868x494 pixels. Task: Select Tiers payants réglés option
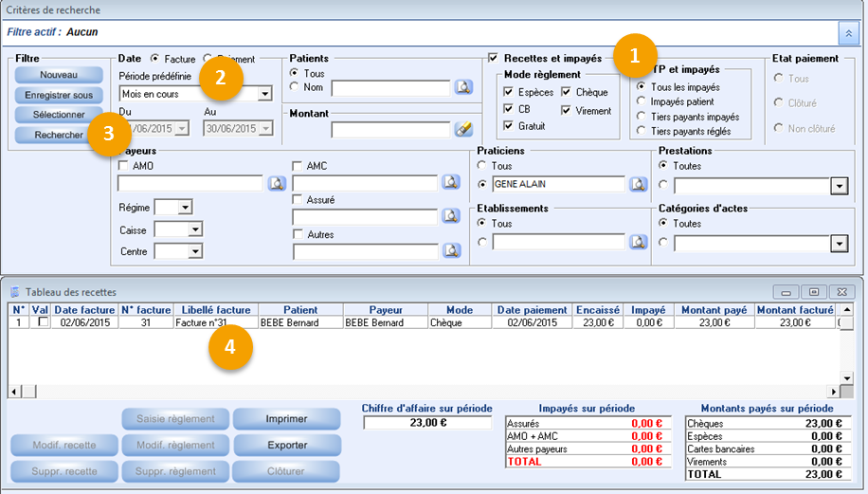click(641, 131)
